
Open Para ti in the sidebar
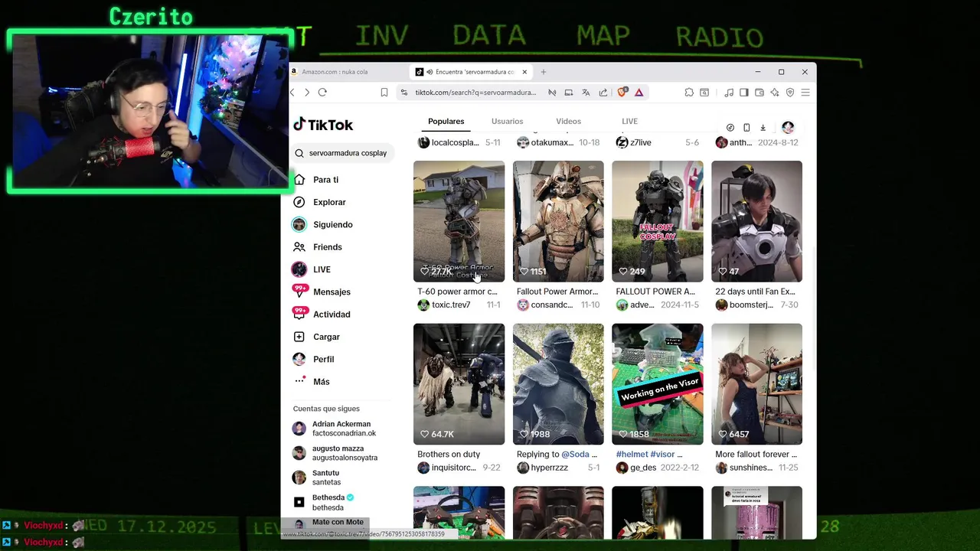325,180
